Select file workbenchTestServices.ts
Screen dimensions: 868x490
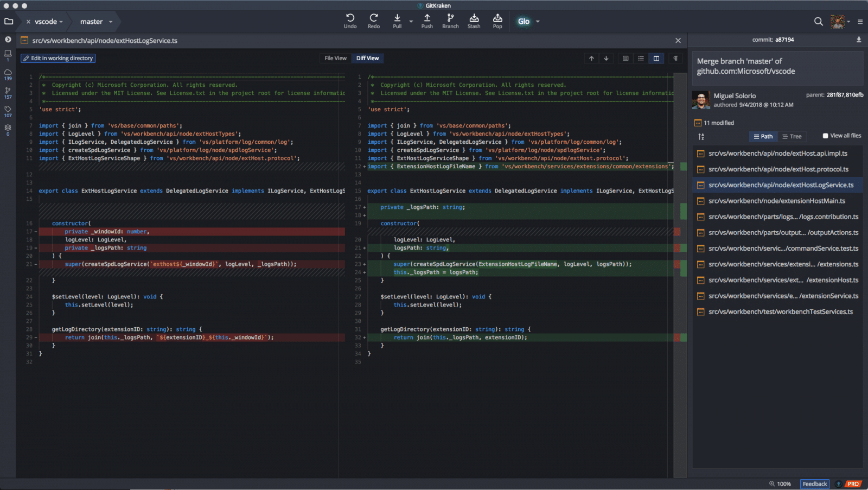[778, 311]
